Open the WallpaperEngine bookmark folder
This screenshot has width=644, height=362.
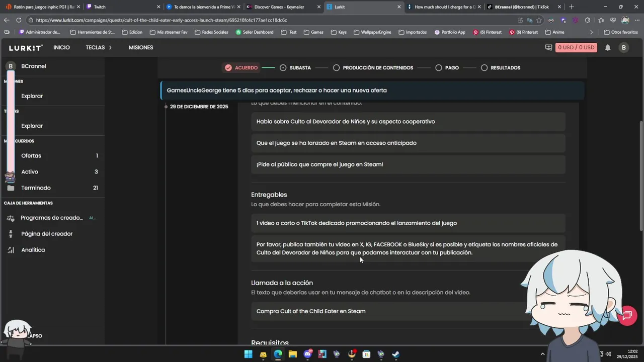click(x=372, y=32)
